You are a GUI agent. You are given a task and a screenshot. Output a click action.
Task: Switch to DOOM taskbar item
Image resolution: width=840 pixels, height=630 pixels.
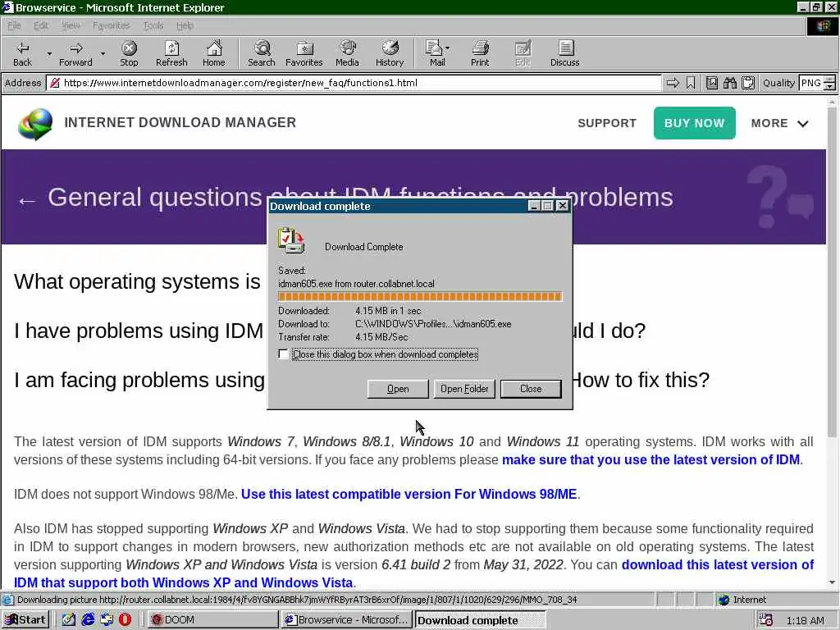tap(212, 620)
